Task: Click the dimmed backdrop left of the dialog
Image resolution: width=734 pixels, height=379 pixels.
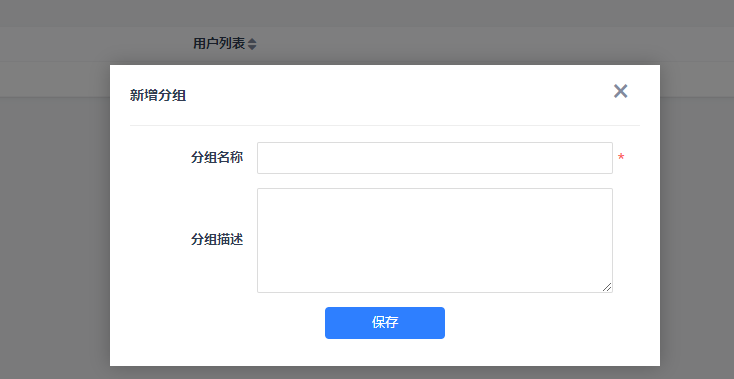Action: (x=55, y=234)
